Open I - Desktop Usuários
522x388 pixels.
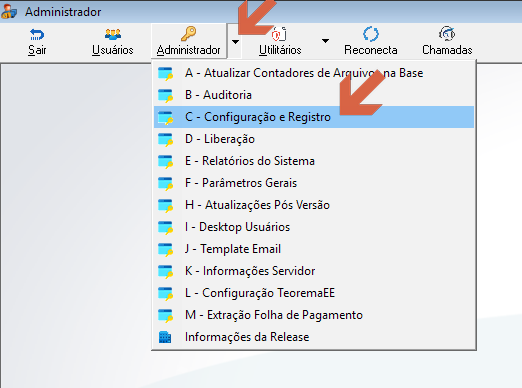tap(314, 227)
